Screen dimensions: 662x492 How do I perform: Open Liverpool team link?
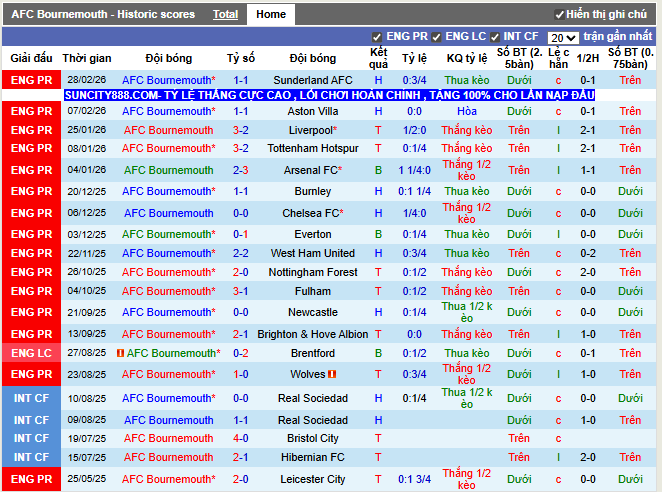313,130
